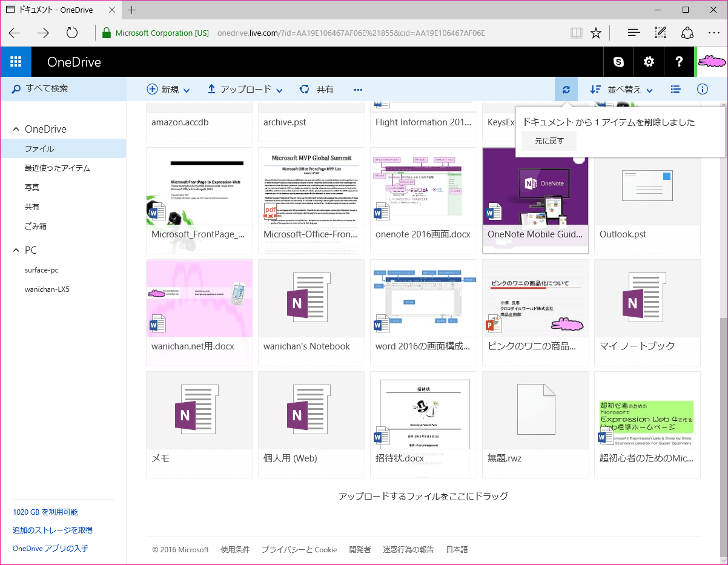Open 無題.rwz file tile

point(535,425)
